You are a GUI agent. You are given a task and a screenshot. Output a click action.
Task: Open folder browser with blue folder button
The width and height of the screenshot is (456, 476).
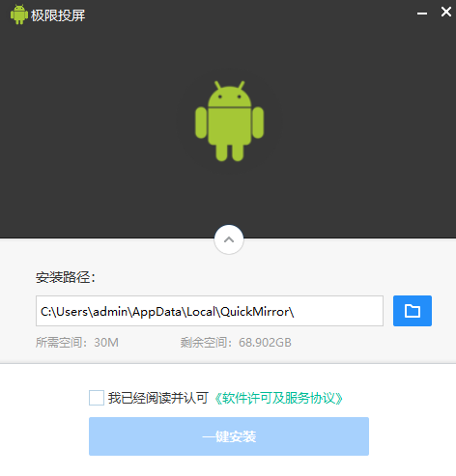click(413, 311)
